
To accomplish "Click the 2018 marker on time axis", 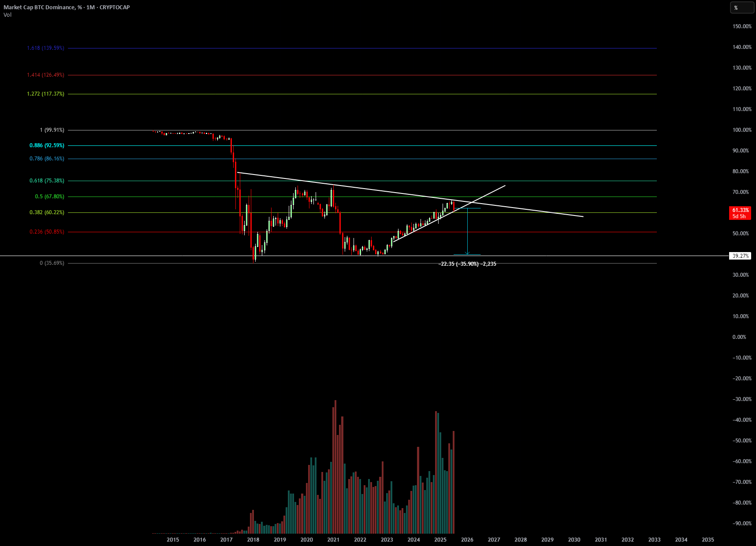I will (x=253, y=540).
